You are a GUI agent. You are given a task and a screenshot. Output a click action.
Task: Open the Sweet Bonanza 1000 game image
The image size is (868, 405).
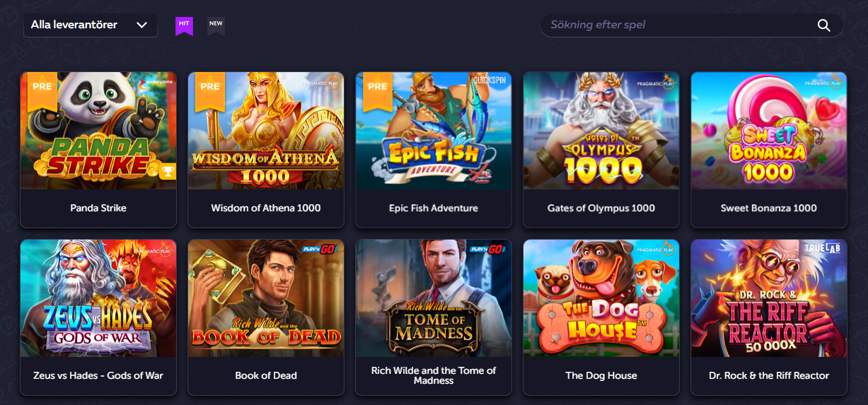click(768, 131)
